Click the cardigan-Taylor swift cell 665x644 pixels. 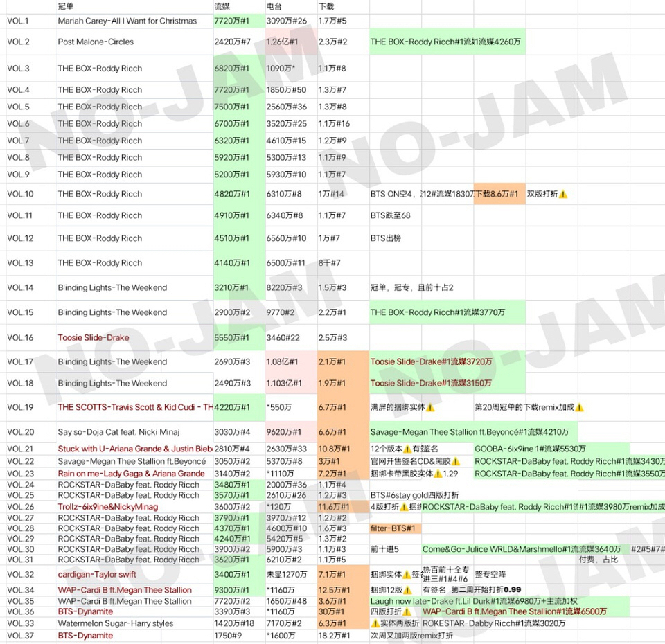[135, 575]
